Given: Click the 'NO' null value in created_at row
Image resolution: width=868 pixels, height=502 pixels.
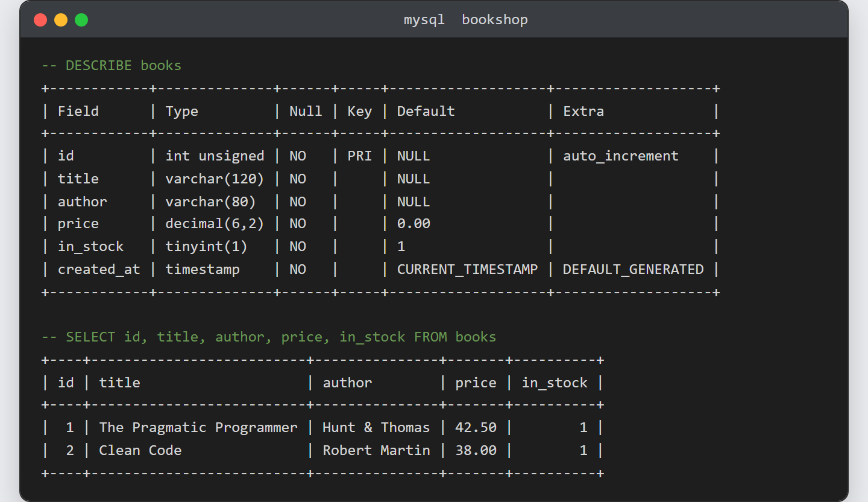Looking at the screenshot, I should pyautogui.click(x=298, y=269).
